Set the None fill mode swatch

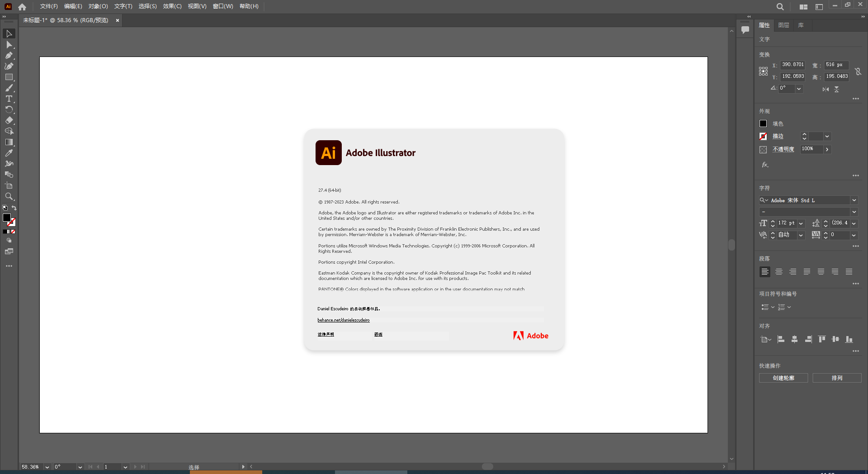pos(13,232)
